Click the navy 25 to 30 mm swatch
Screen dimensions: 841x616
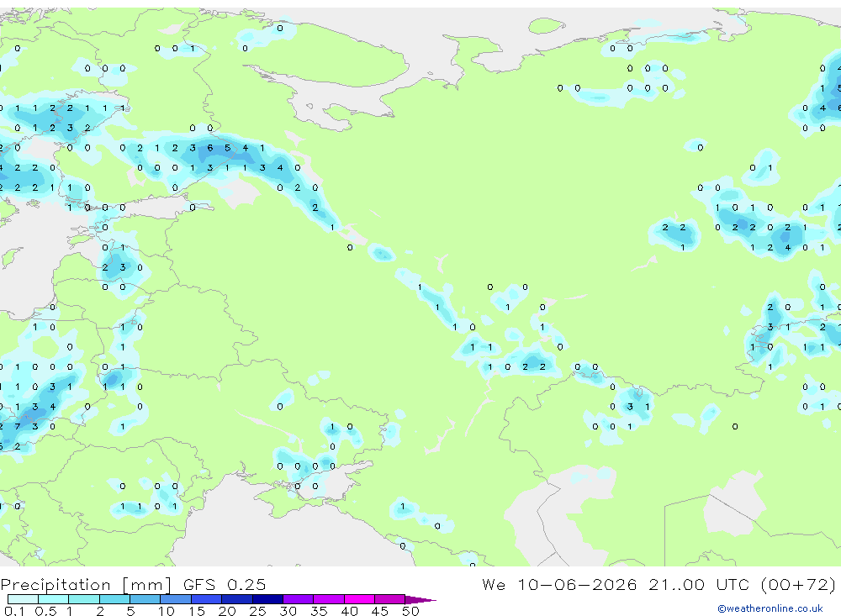[267, 599]
